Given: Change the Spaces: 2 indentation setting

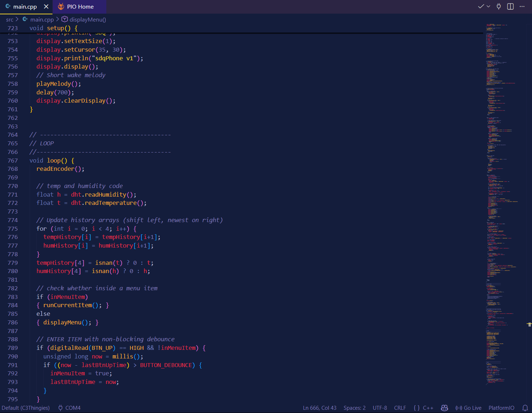Looking at the screenshot, I should 354,408.
